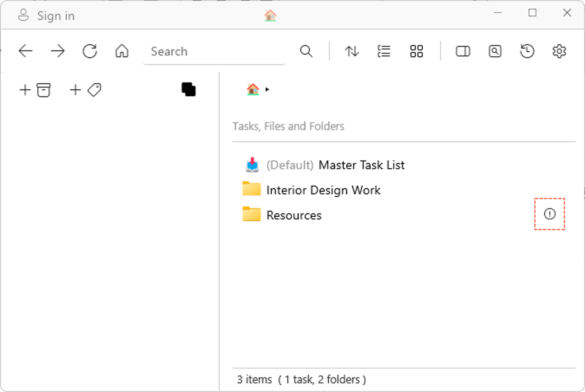Click the forward navigation arrow
Screen dimensions: 585x392
click(x=58, y=51)
